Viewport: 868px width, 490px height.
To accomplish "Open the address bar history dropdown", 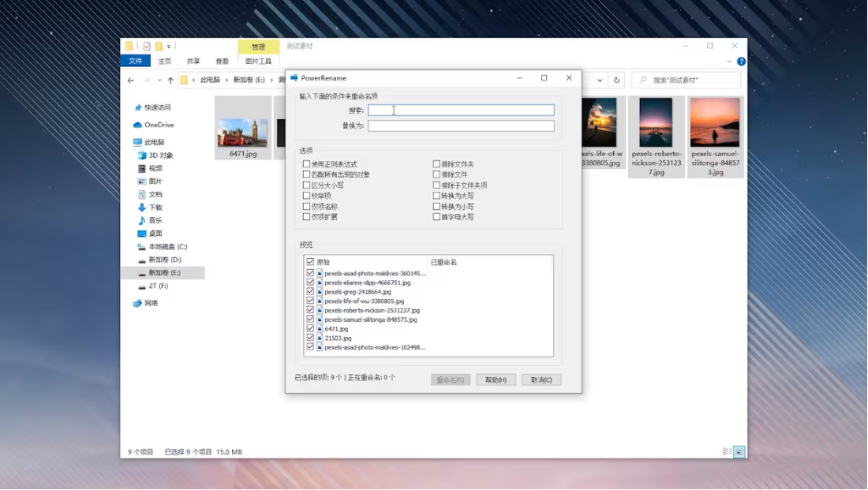I will [x=600, y=80].
